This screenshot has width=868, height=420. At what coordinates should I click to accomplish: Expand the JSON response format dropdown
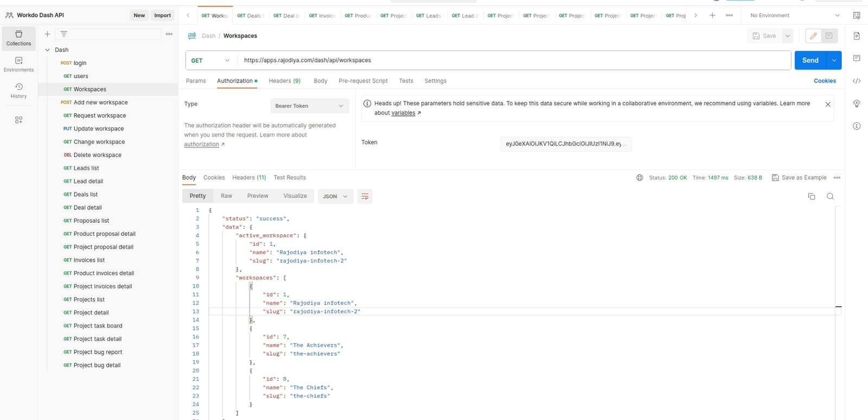335,196
